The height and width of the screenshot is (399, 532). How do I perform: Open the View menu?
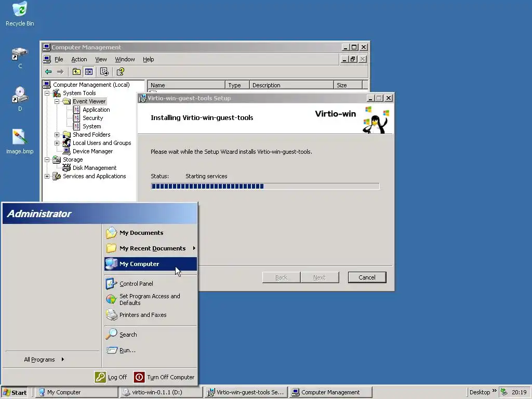click(x=101, y=59)
